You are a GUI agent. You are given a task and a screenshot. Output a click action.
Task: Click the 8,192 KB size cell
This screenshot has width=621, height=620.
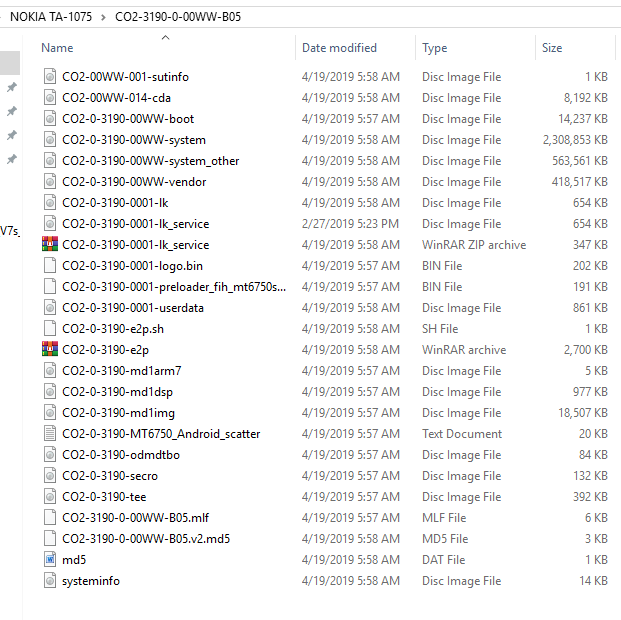click(586, 98)
